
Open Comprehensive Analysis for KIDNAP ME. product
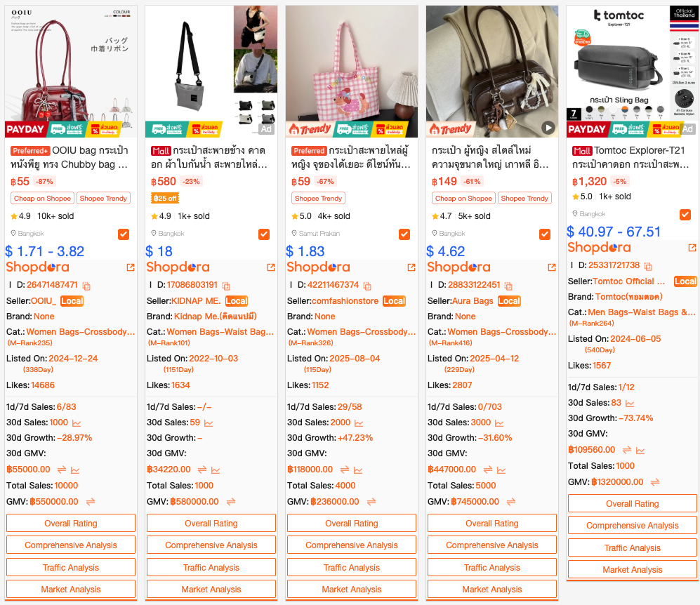[211, 545]
